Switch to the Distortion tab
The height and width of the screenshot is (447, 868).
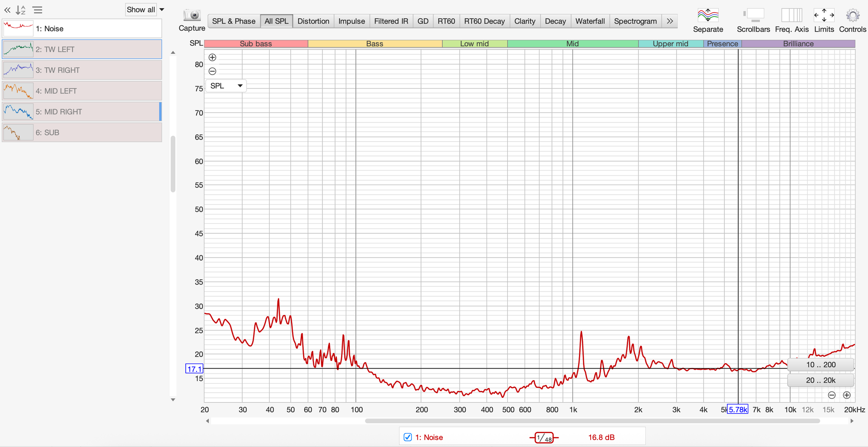pyautogui.click(x=313, y=21)
